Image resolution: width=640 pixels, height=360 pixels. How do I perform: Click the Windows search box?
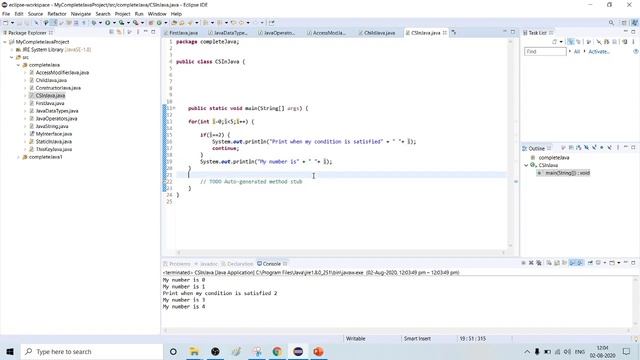click(x=92, y=351)
